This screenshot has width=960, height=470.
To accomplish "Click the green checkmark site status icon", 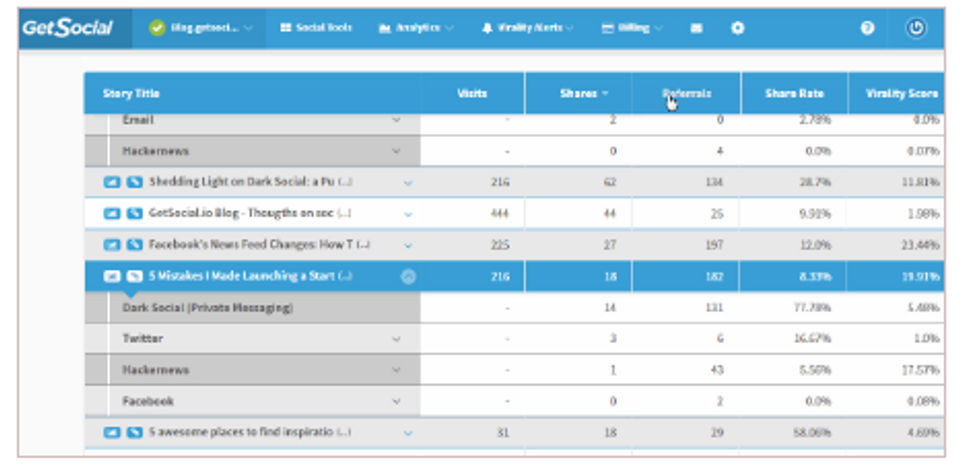I will pyautogui.click(x=157, y=28).
